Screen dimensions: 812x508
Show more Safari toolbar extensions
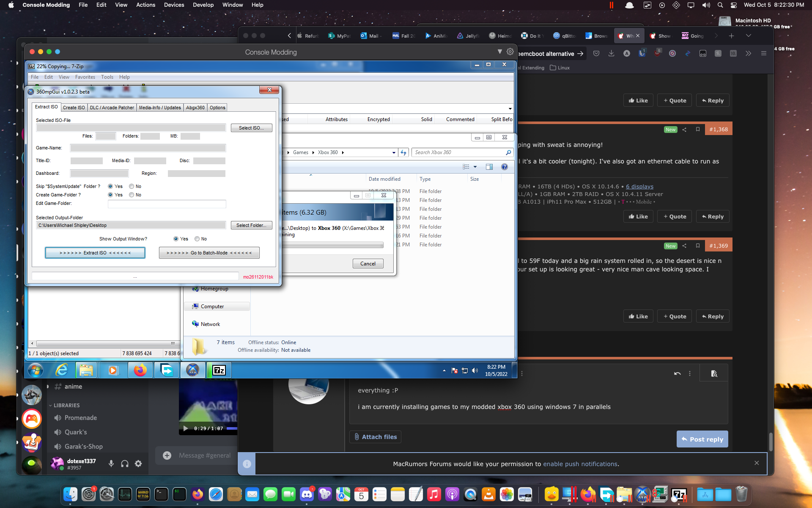749,53
